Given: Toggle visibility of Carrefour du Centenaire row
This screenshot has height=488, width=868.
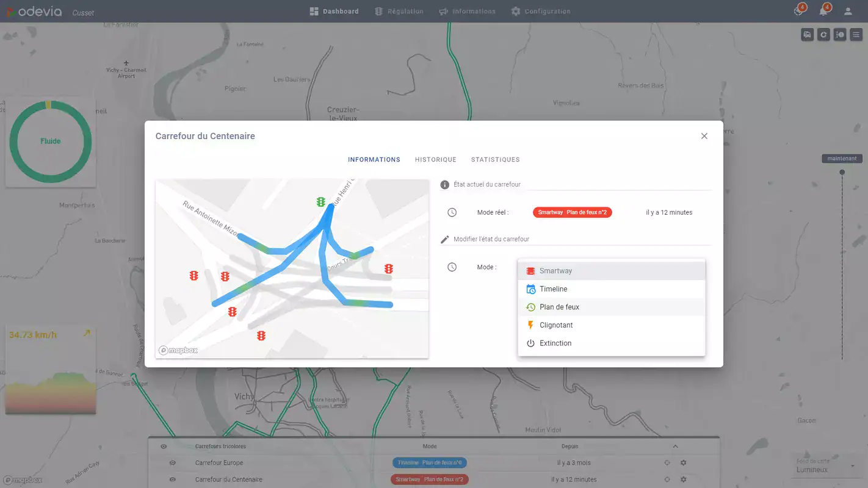Looking at the screenshot, I should pyautogui.click(x=173, y=479).
